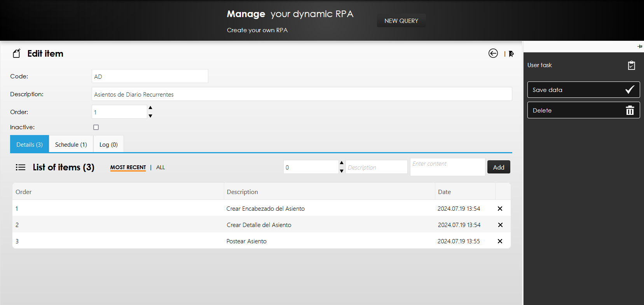The width and height of the screenshot is (644, 305).
Task: Select 'Crear Encabezado del Asiento' cell
Action: click(x=265, y=209)
